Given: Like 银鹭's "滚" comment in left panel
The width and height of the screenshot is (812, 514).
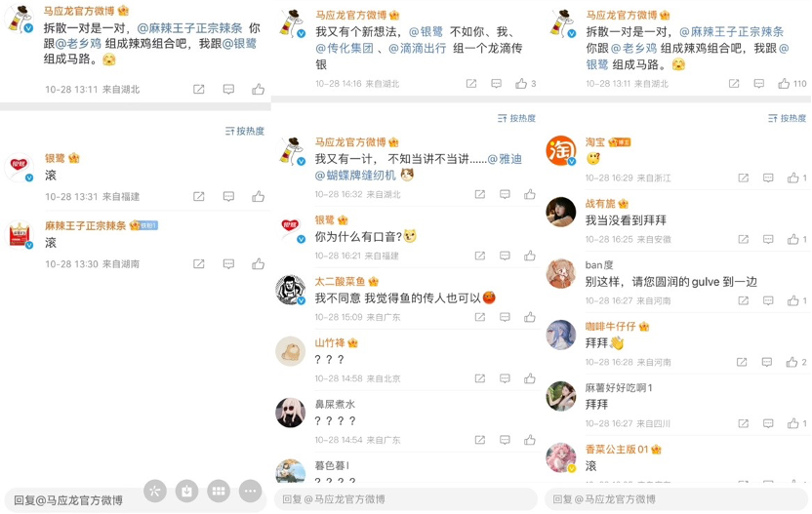Looking at the screenshot, I should click(x=258, y=196).
